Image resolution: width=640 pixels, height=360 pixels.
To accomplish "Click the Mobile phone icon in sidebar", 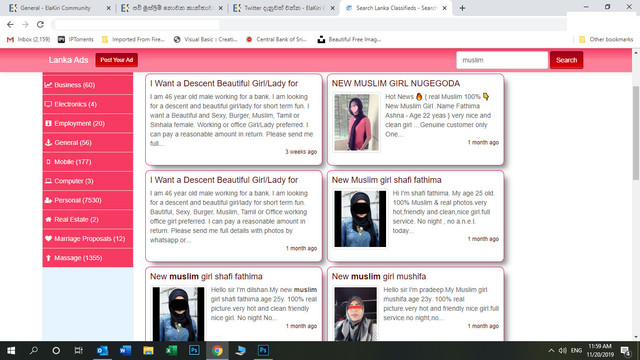I will click(x=48, y=162).
